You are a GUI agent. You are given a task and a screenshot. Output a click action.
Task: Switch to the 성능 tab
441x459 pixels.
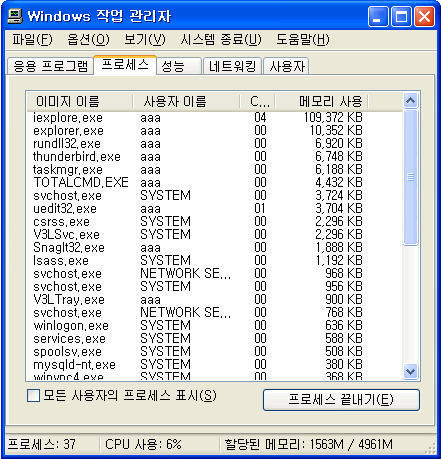point(179,66)
